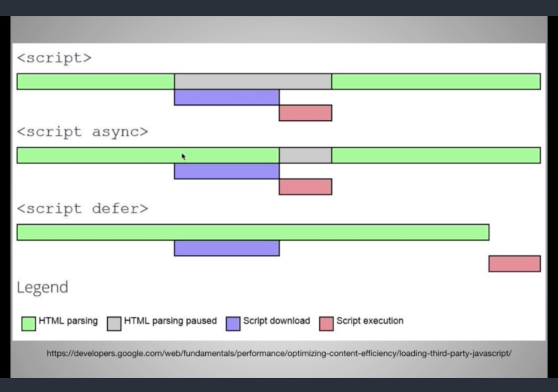This screenshot has width=558, height=392.
Task: Click the "HTML parsing paused" legend label
Action: (x=170, y=321)
